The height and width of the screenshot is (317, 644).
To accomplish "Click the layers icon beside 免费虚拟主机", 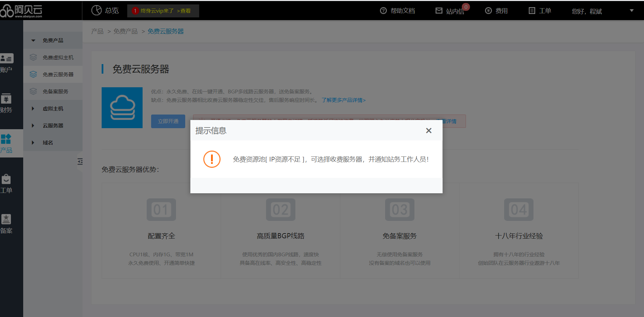I will (x=33, y=57).
